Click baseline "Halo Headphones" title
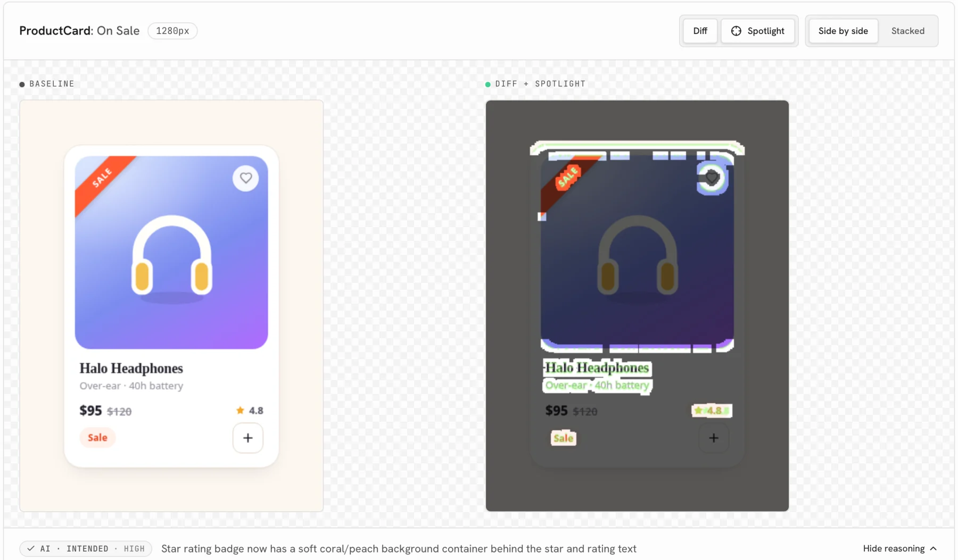 131,368
